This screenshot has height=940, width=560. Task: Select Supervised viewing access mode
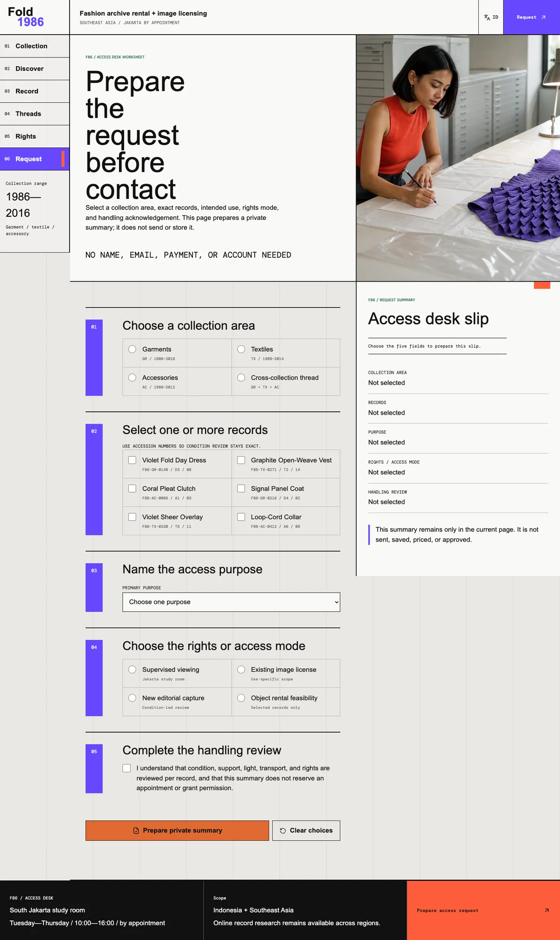coord(133,670)
